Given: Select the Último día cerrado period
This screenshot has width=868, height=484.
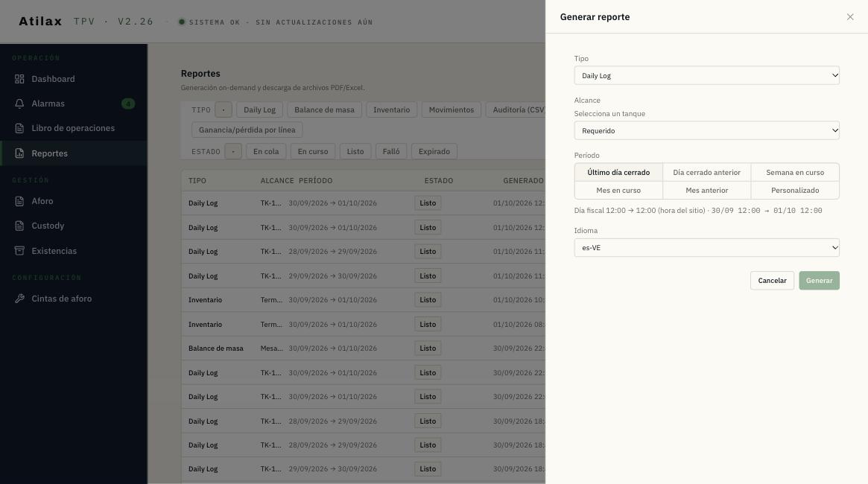Looking at the screenshot, I should 618,173.
